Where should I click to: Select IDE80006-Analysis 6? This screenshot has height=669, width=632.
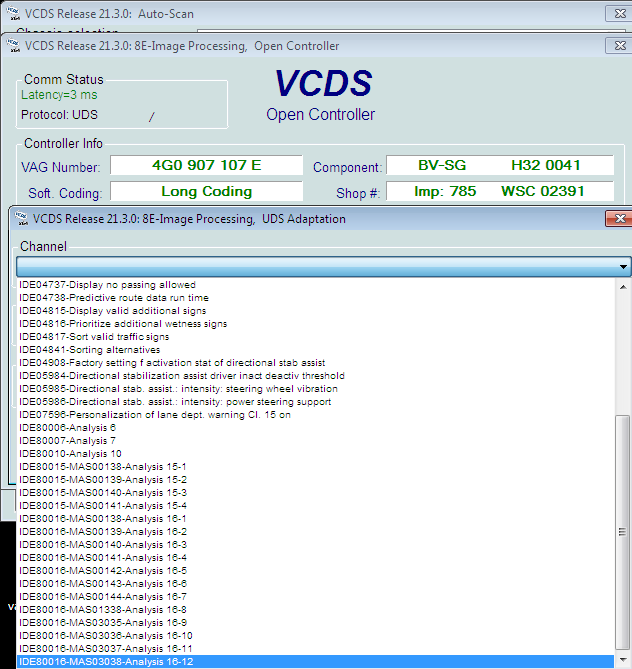(x=315, y=428)
